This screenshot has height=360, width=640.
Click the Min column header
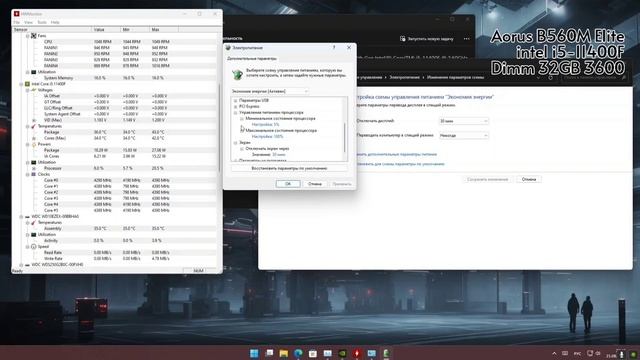point(135,30)
